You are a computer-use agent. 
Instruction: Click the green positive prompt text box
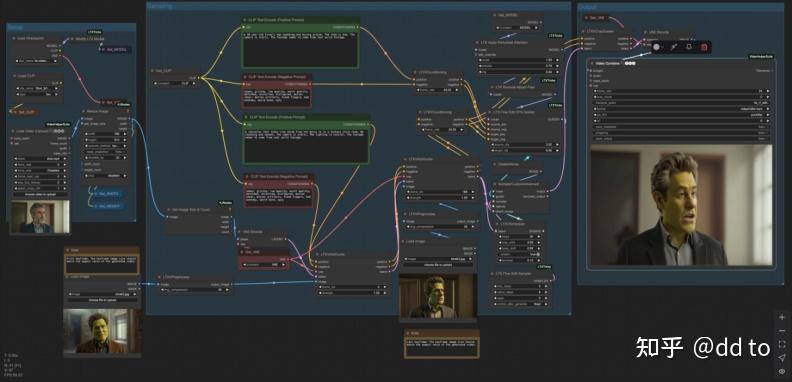tap(301, 49)
